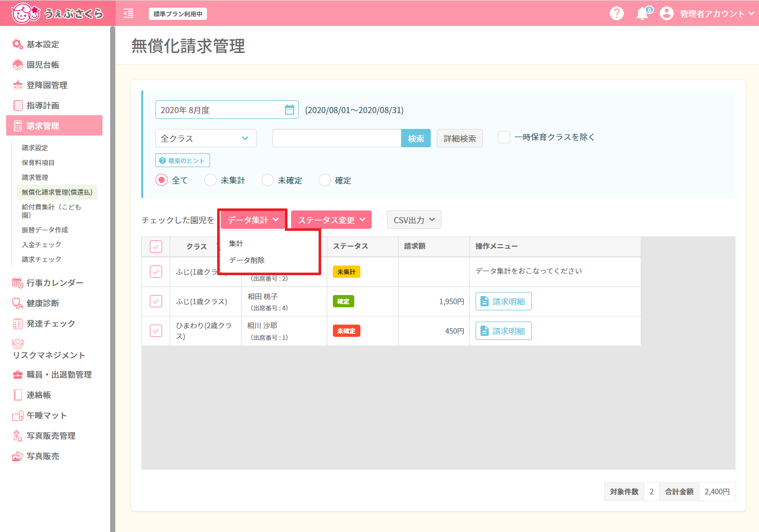Click the 標準プラン利用中 badge
The height and width of the screenshot is (532, 759).
pos(178,14)
